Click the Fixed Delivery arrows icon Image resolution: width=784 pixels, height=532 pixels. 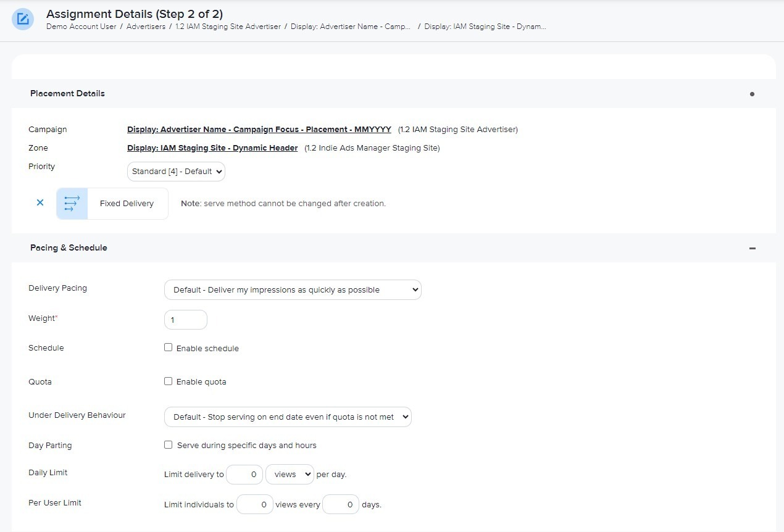(x=72, y=204)
